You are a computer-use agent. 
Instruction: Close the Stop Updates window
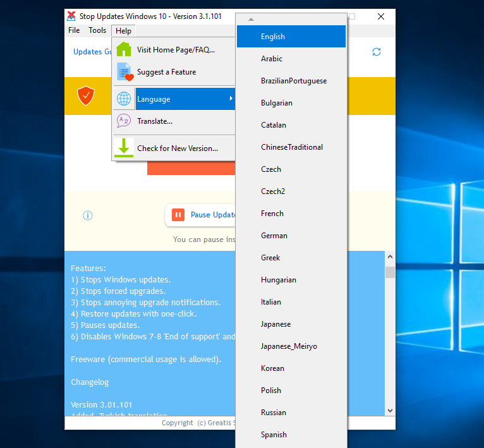381,16
